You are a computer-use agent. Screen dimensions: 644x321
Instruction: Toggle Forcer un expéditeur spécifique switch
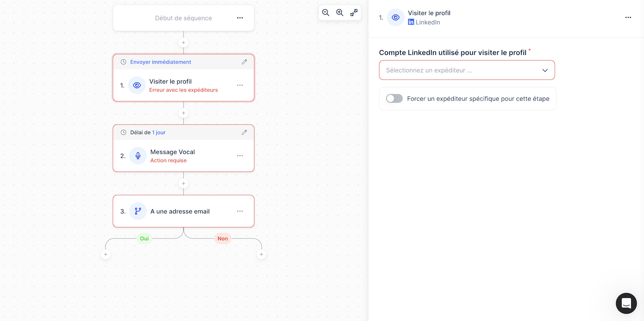[394, 98]
